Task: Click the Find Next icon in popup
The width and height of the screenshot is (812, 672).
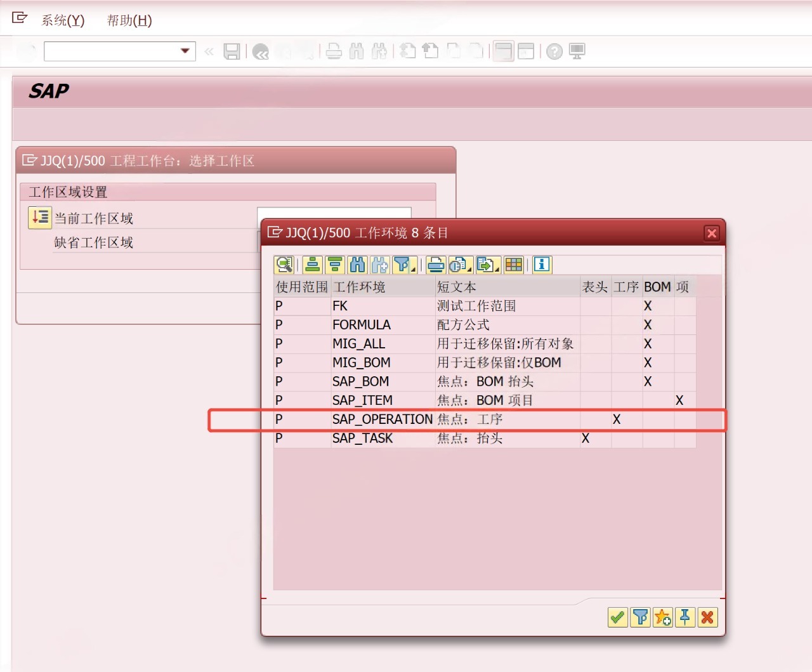Action: [380, 265]
